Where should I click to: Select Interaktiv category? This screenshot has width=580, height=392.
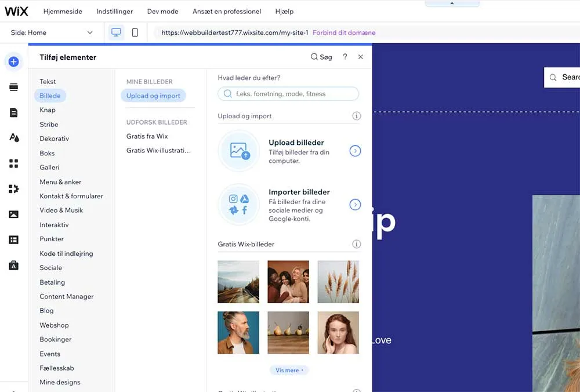pyautogui.click(x=54, y=225)
